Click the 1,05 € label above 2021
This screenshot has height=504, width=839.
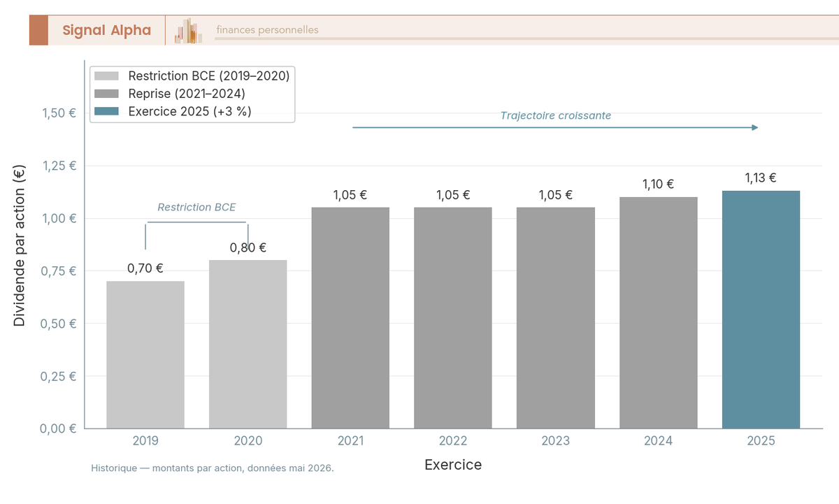350,195
